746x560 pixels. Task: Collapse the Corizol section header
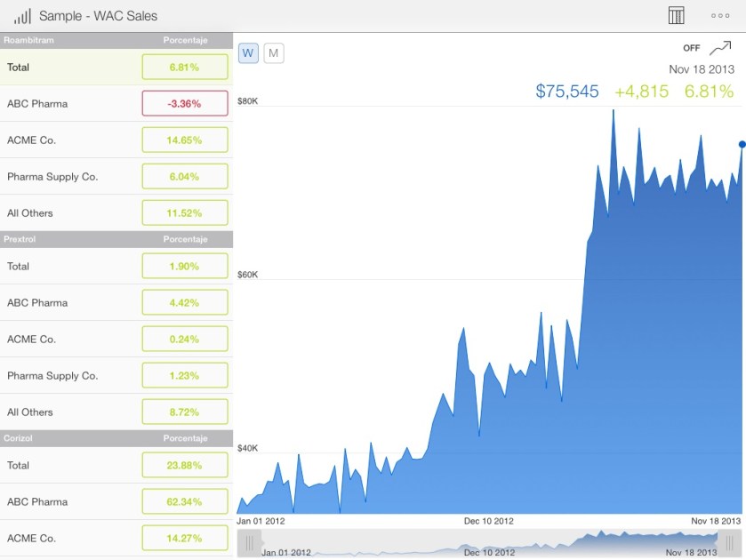click(x=116, y=438)
